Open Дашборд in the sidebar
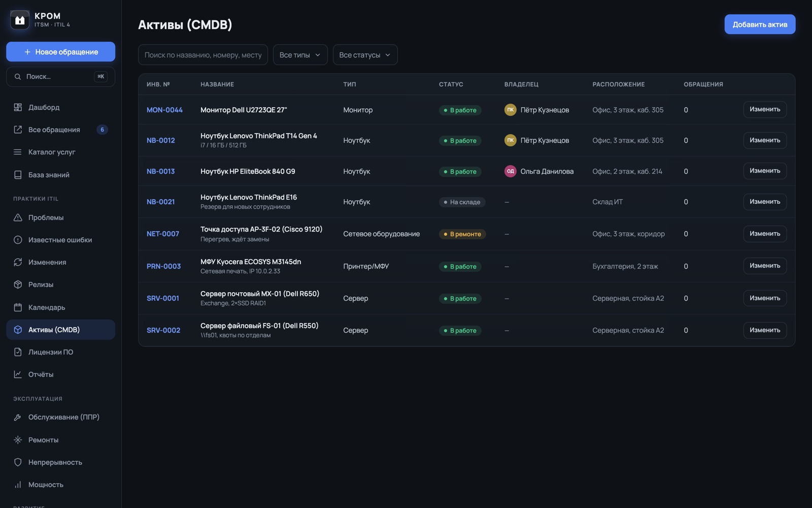 (x=60, y=107)
